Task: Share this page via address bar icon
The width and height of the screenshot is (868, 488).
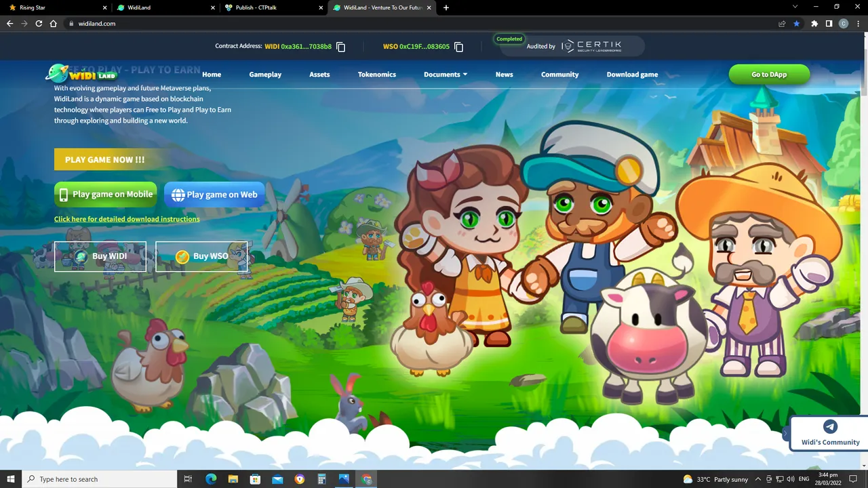Action: [782, 23]
